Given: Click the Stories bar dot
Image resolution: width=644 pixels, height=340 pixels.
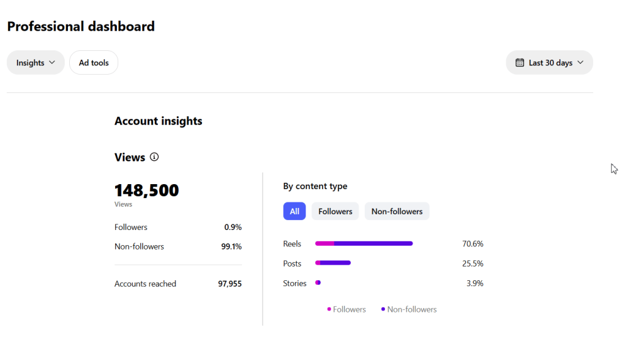Looking at the screenshot, I should [x=318, y=283].
